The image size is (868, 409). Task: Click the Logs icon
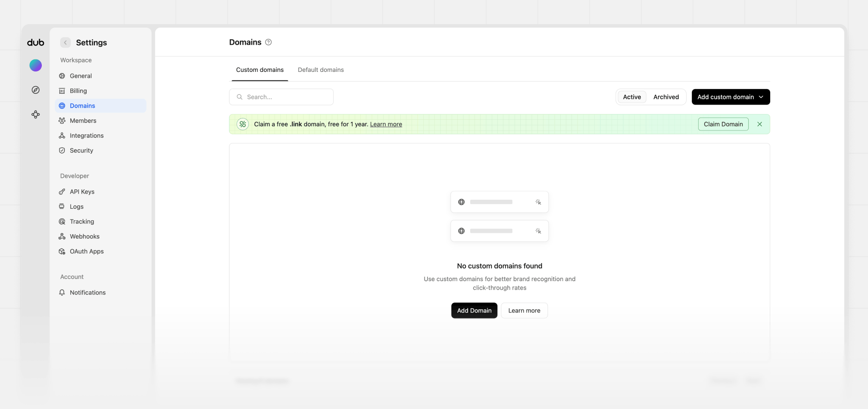click(62, 207)
